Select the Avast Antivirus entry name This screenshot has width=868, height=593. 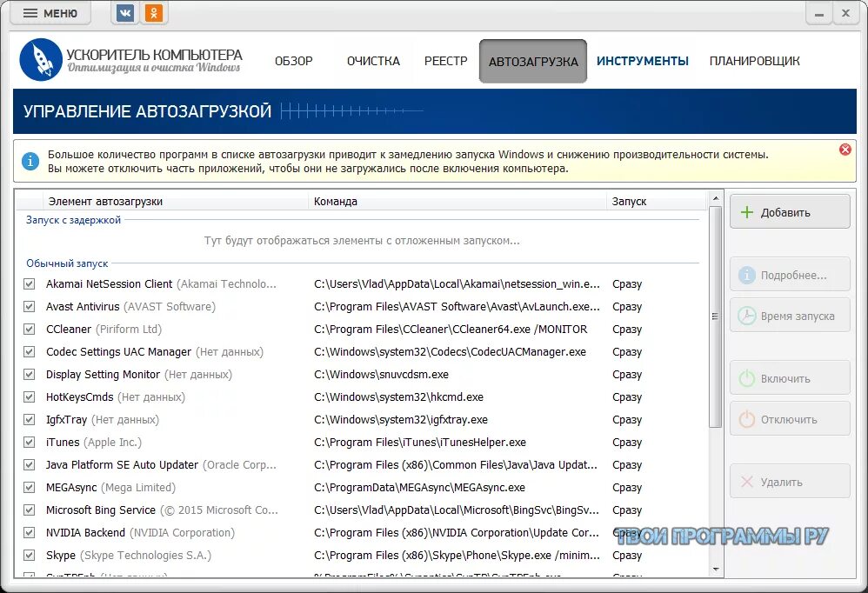[83, 306]
